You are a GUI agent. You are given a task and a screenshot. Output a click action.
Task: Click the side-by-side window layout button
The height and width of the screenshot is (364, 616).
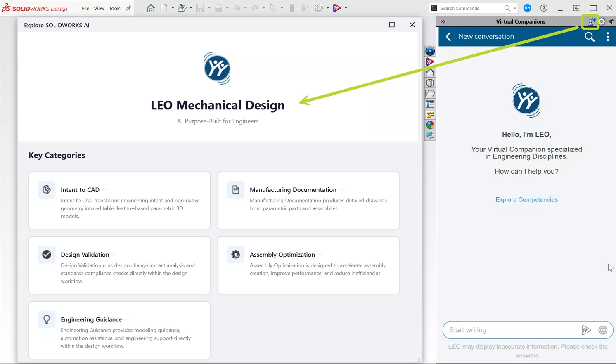click(577, 8)
